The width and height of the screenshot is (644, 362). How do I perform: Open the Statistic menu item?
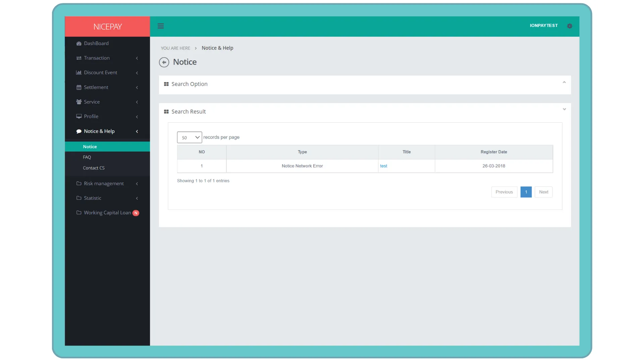[107, 198]
